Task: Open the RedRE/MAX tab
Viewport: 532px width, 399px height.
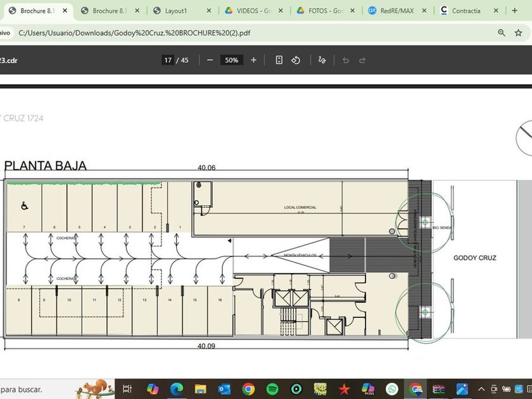Action: click(x=396, y=11)
